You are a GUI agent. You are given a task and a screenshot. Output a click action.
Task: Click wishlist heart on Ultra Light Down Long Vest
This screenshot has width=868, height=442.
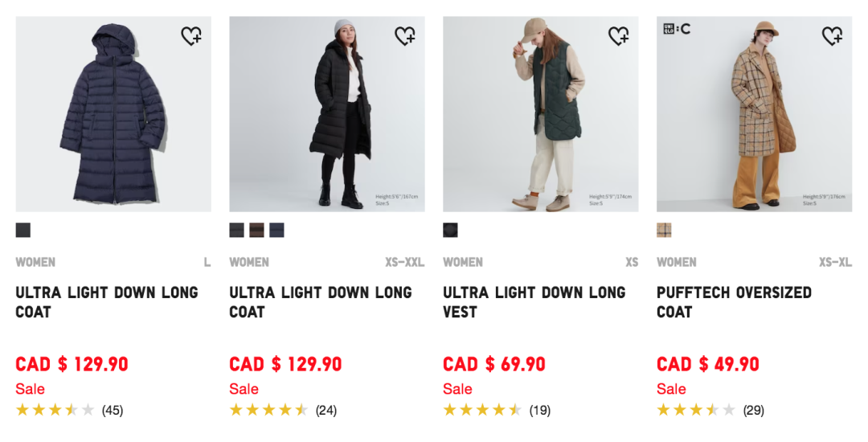pos(618,36)
